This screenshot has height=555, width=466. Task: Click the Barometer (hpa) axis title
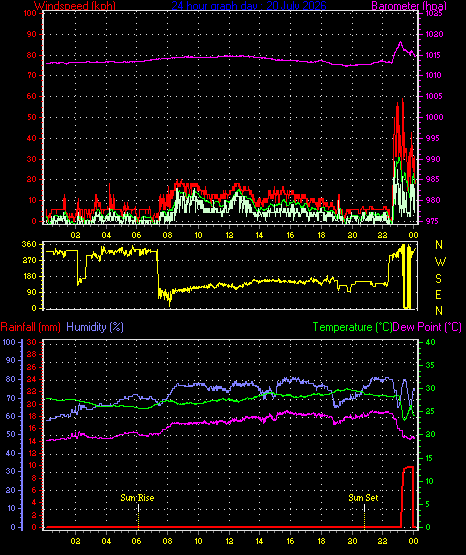pos(409,6)
